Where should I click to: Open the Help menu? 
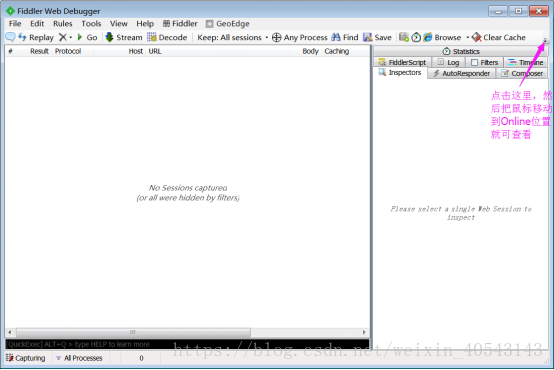145,24
